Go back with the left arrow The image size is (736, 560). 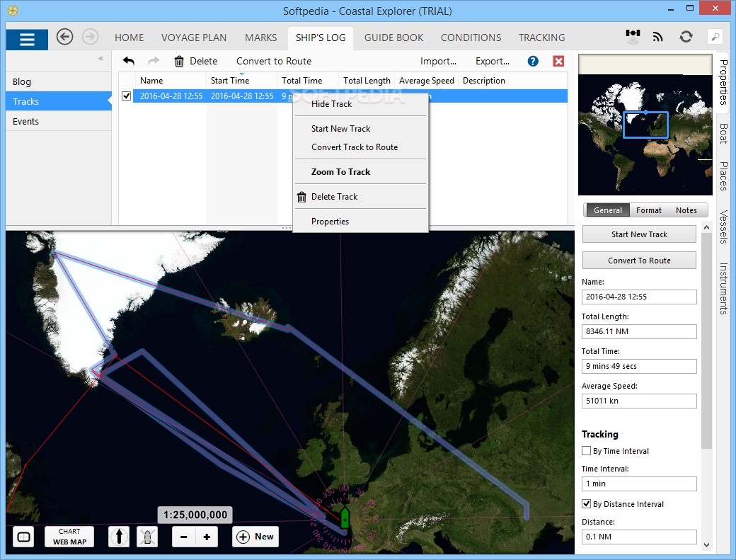point(65,37)
